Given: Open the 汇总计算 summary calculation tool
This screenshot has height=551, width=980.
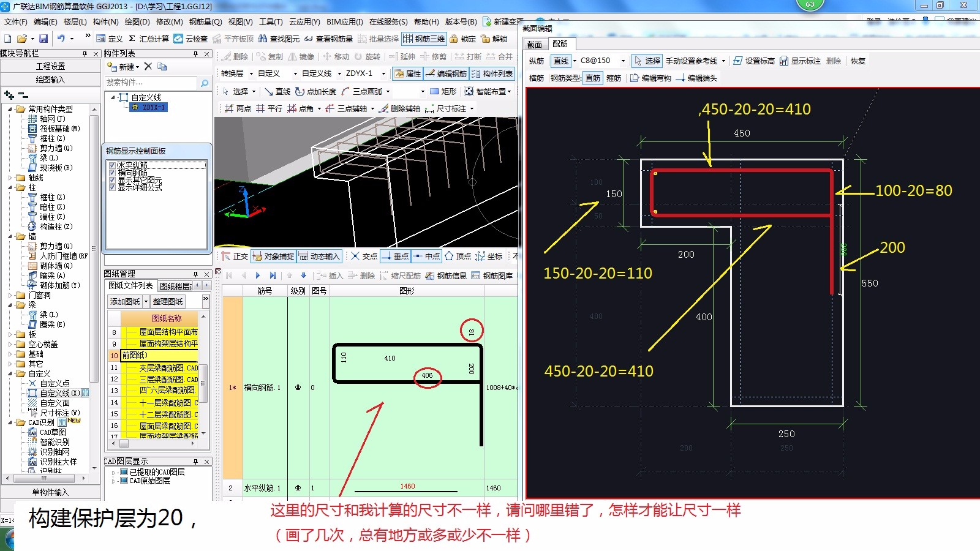Looking at the screenshot, I should tap(148, 39).
